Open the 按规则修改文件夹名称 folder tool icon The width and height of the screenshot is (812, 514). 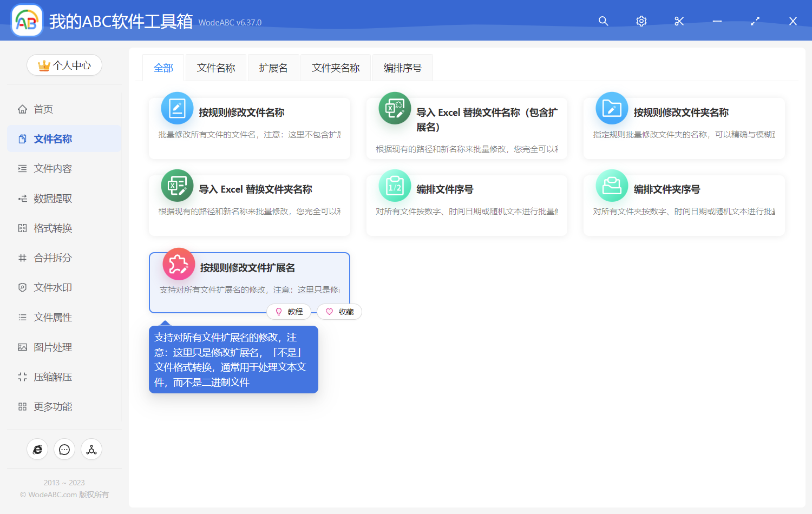pyautogui.click(x=611, y=108)
